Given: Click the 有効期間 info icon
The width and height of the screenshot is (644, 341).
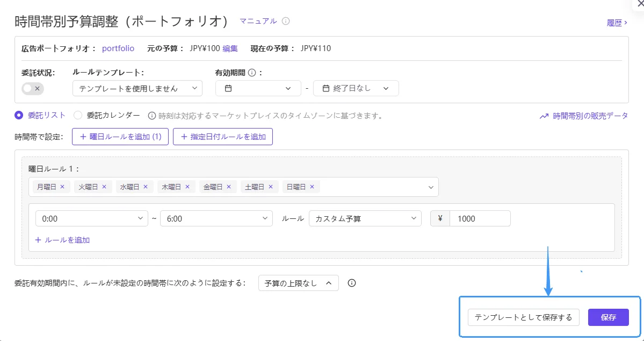Looking at the screenshot, I should (252, 73).
